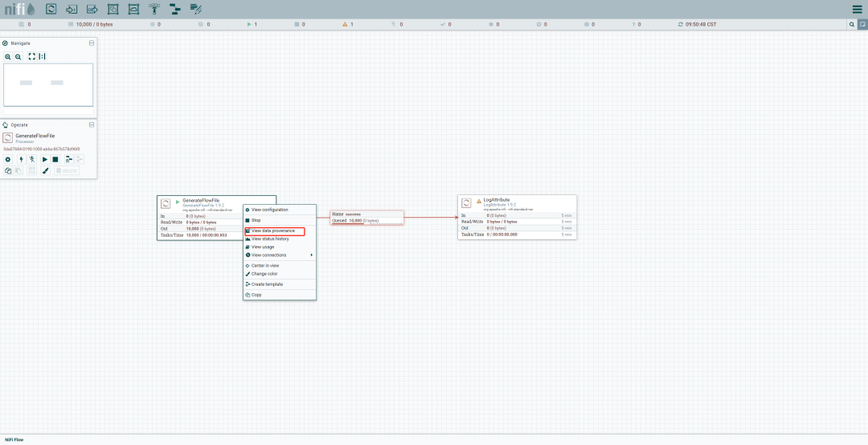Set zoom to actual size
The image size is (868, 445).
(42, 56)
